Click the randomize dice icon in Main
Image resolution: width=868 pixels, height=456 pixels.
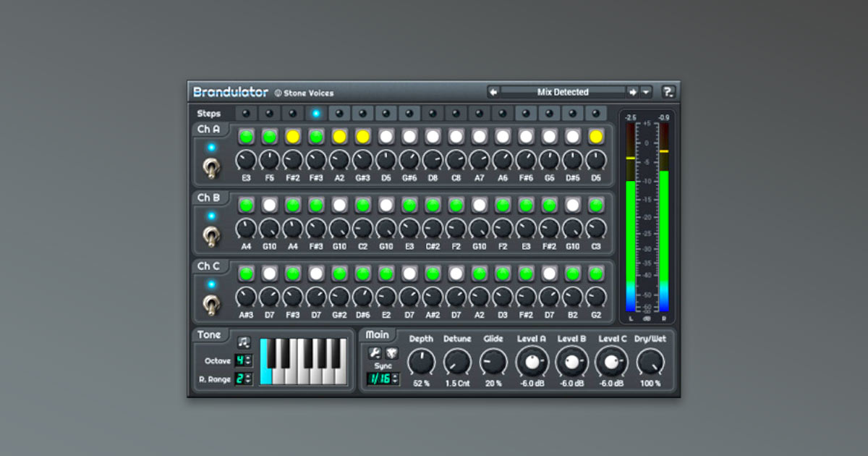click(x=391, y=352)
